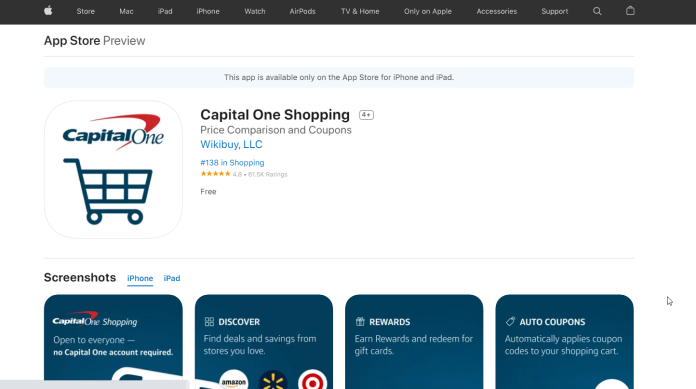Open the Auto Coupons screenshot
The height and width of the screenshot is (389, 696).
(x=565, y=341)
